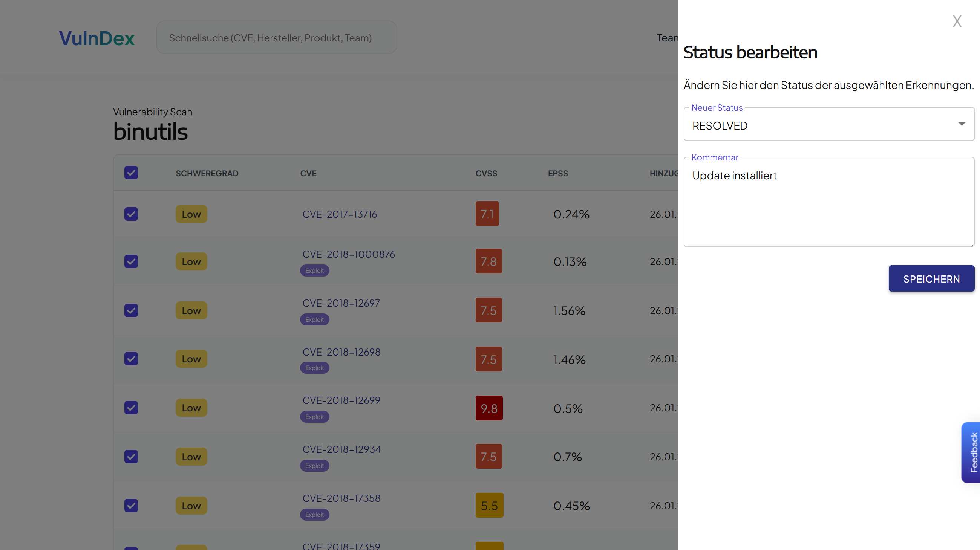
Task: Click the SPEICHERN button
Action: (931, 279)
